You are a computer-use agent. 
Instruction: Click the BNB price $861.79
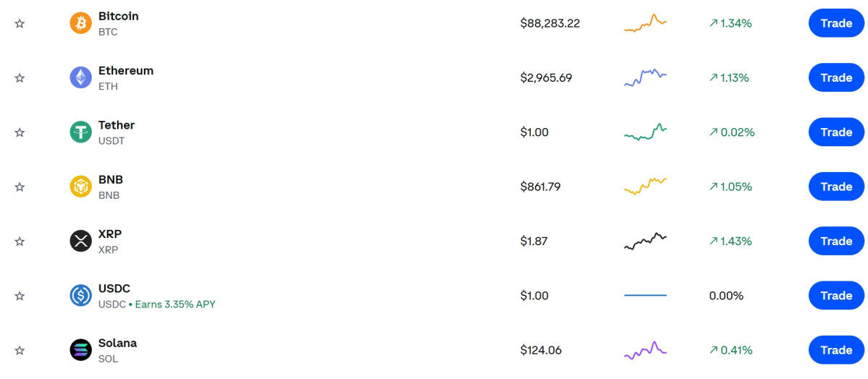(540, 187)
